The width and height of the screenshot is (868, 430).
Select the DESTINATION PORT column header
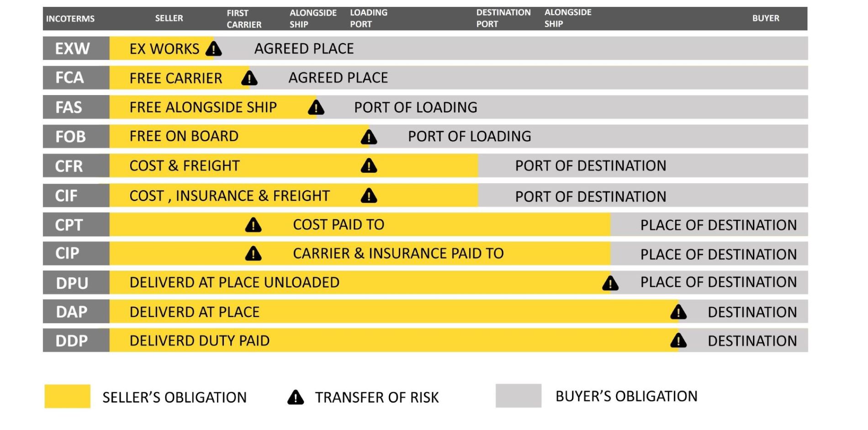click(503, 19)
